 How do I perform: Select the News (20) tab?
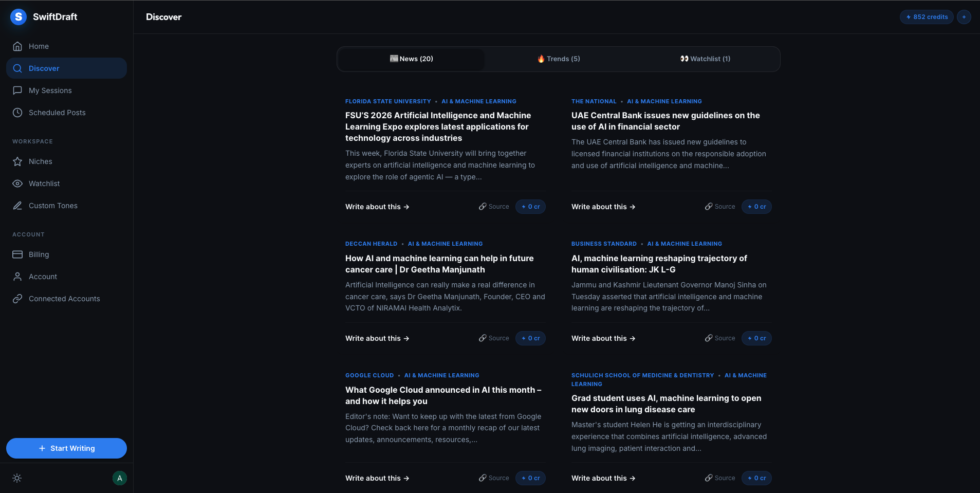point(411,59)
